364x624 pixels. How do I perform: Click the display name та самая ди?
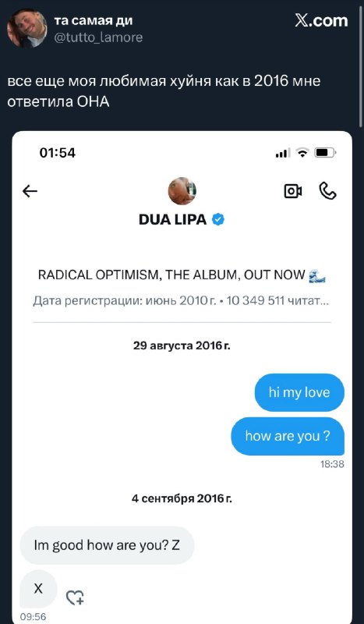click(x=94, y=20)
